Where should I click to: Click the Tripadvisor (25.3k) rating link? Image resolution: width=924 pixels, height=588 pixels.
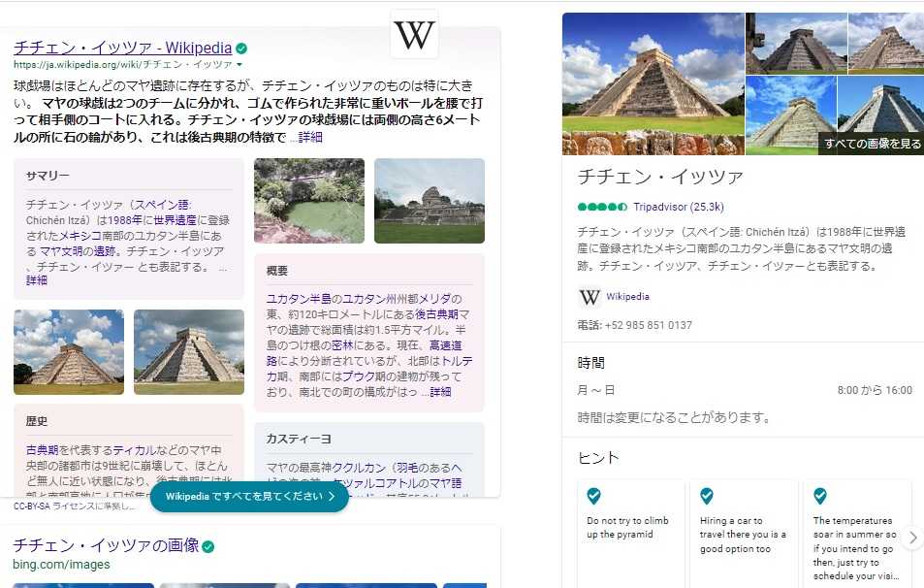679,207
